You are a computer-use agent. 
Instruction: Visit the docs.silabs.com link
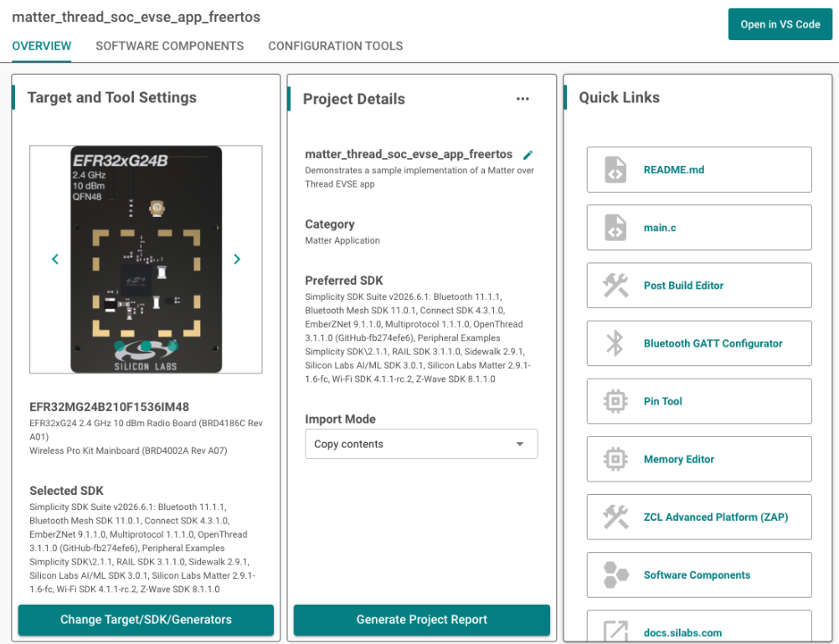click(x=699, y=626)
